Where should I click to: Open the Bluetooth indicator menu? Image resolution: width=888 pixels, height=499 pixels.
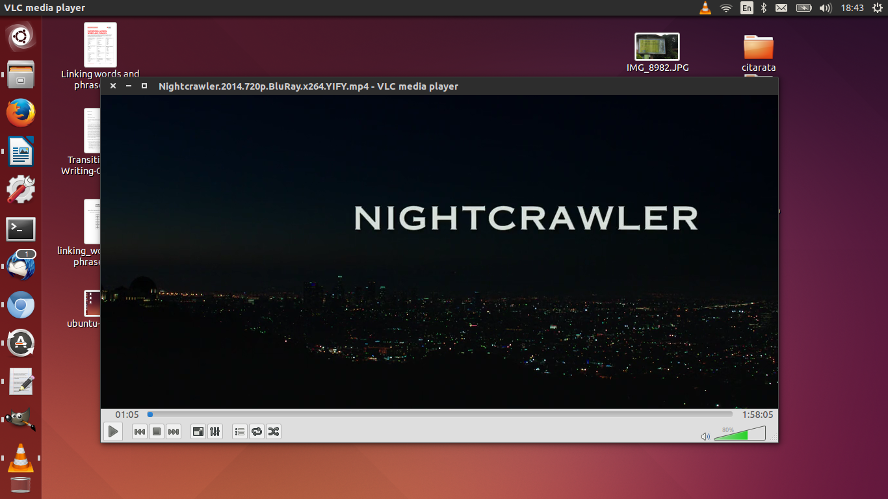click(763, 8)
